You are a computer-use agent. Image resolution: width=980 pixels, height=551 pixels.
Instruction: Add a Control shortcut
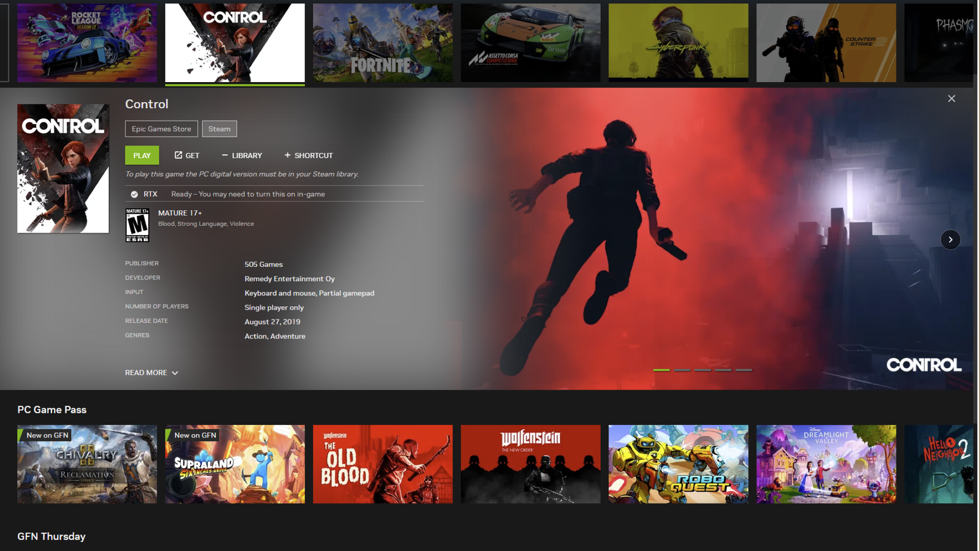click(x=309, y=156)
